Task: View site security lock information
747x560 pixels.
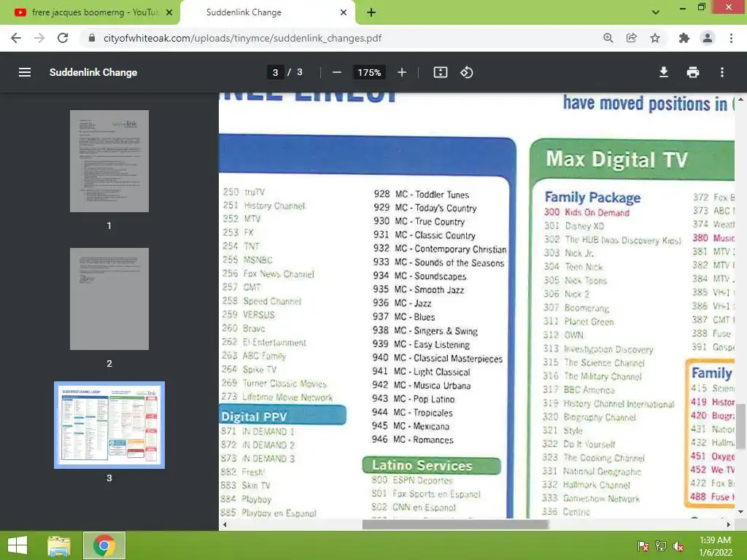Action: [x=92, y=38]
